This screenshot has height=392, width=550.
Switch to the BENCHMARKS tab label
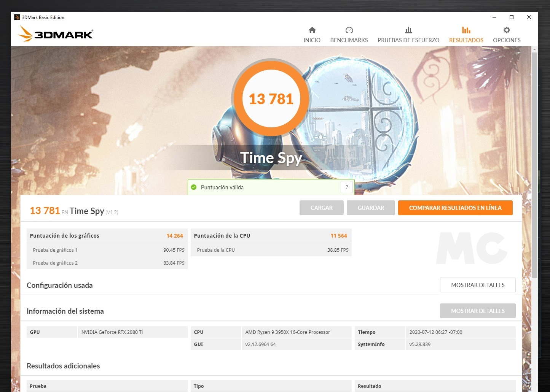(x=349, y=40)
